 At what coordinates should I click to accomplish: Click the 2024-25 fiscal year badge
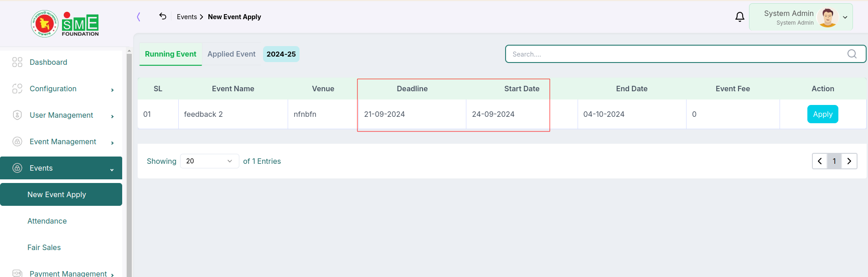281,54
